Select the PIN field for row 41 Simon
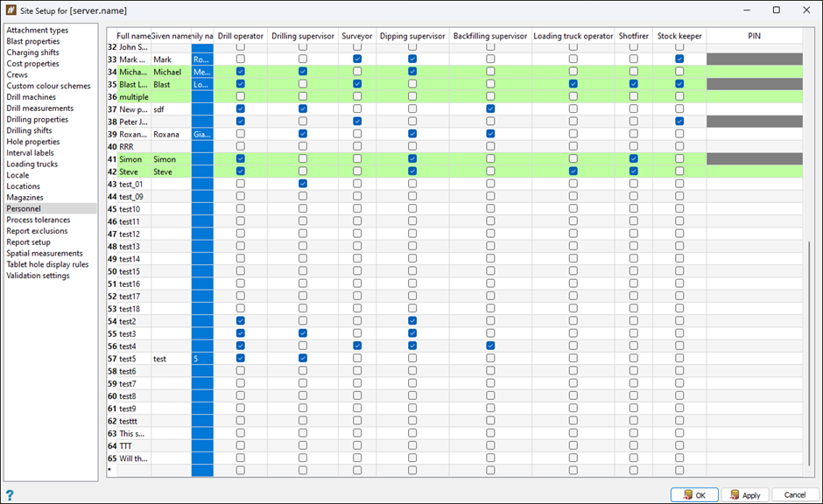The width and height of the screenshot is (823, 504). (x=754, y=159)
